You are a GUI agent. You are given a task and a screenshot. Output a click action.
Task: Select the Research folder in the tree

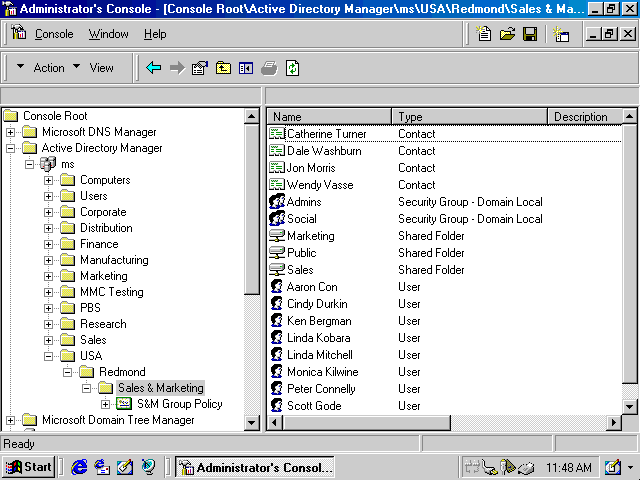point(103,324)
